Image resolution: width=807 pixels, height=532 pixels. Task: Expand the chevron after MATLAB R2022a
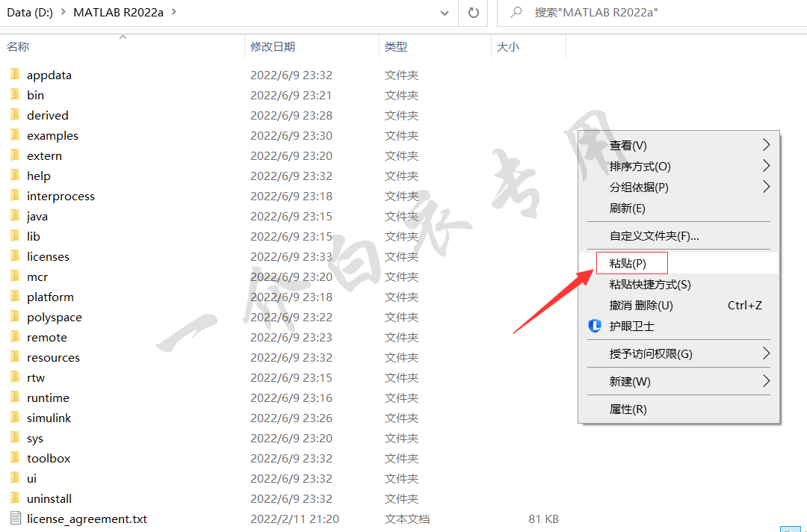click(x=173, y=12)
